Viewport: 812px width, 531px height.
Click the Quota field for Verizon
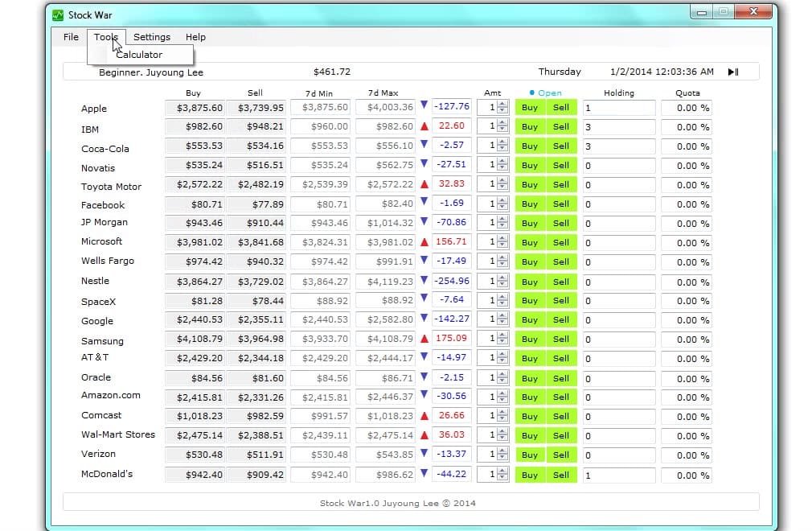687,455
